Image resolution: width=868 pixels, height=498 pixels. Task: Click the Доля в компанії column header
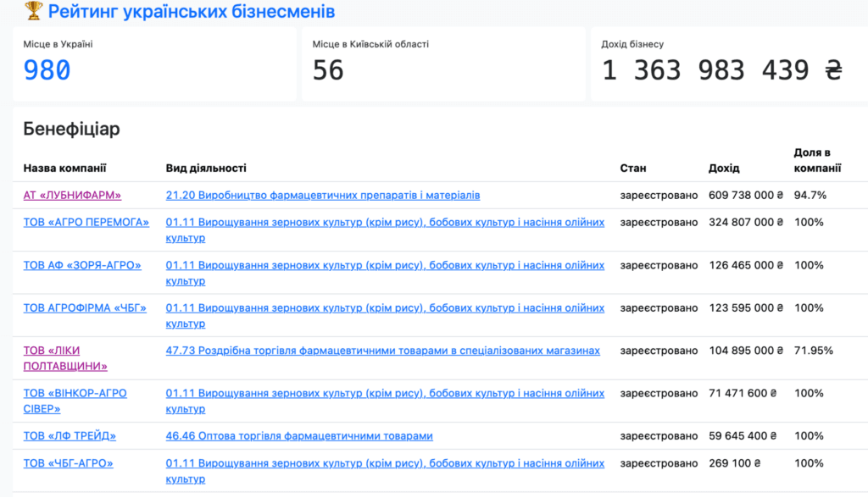pos(816,160)
